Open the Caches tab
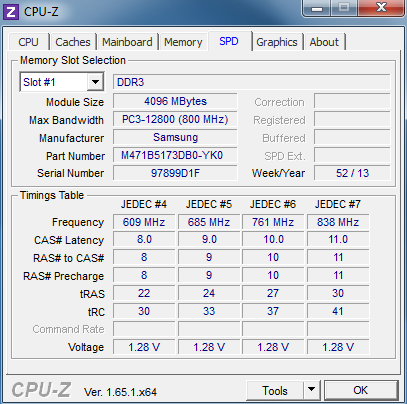This screenshot has width=407, height=404. (x=73, y=42)
